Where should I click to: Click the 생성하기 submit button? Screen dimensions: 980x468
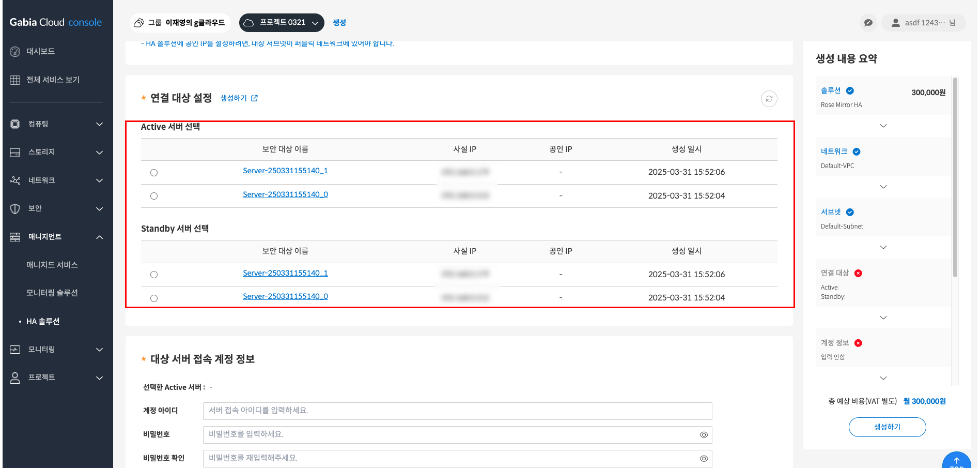click(x=887, y=427)
